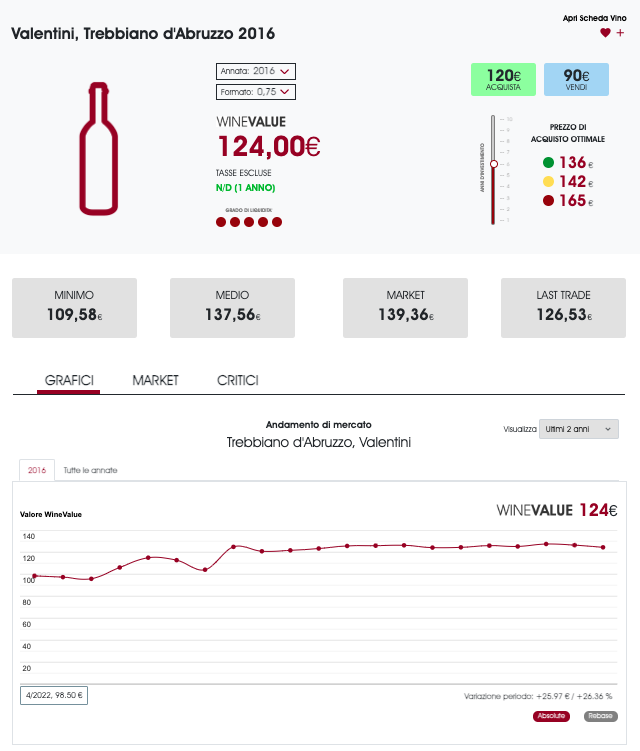This screenshot has width=640, height=751.
Task: Click the 124,00€ WineValue price
Action: [x=269, y=146]
